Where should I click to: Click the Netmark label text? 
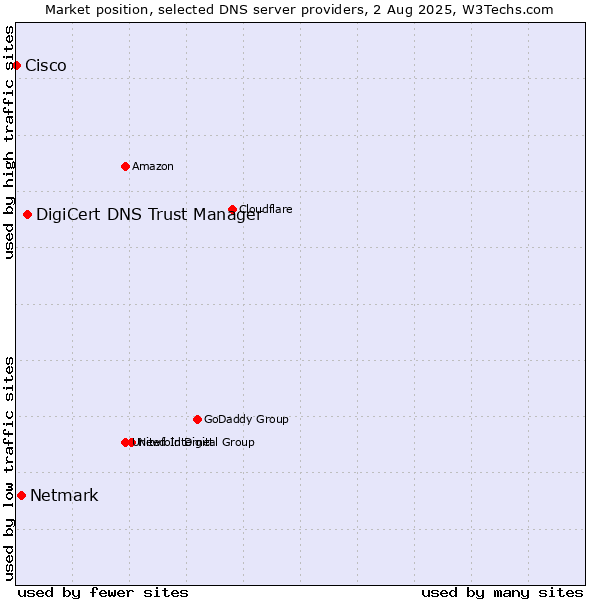[64, 496]
